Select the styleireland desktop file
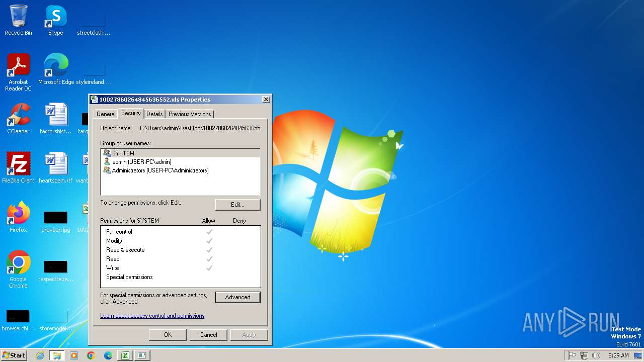The height and width of the screenshot is (362, 644). click(94, 72)
